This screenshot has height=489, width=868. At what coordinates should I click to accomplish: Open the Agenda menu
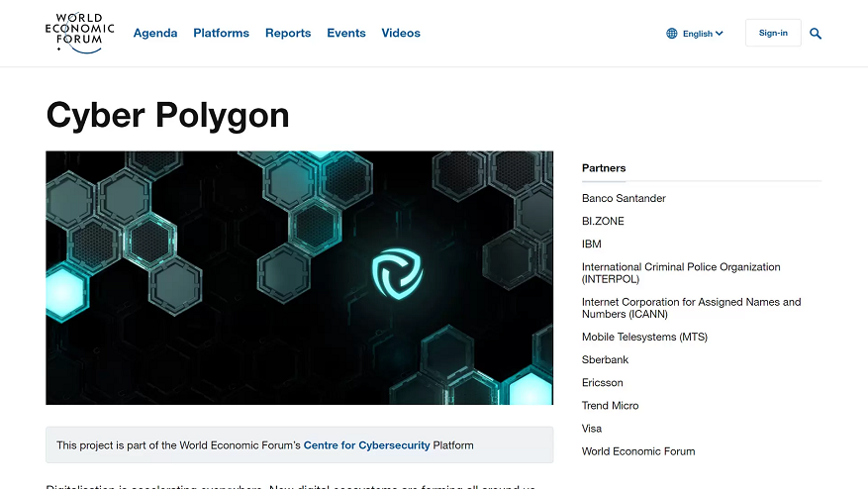pos(155,33)
